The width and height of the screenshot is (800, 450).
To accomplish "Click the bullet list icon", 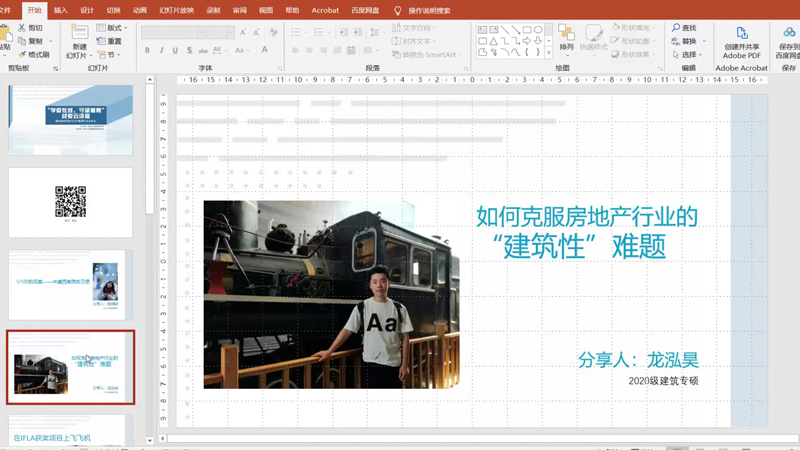I will tap(295, 32).
